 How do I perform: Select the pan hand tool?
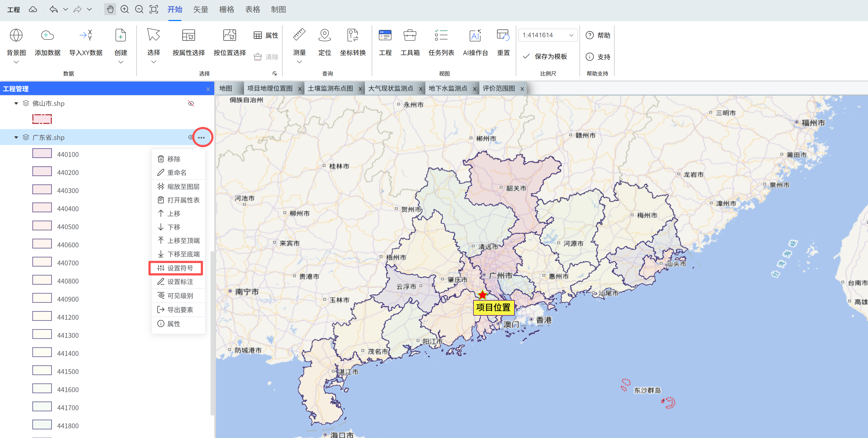click(x=110, y=9)
